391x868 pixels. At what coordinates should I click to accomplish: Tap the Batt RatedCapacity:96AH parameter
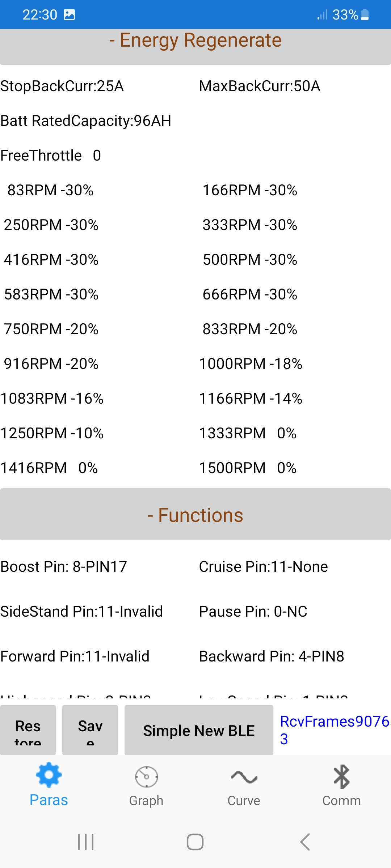pos(86,121)
